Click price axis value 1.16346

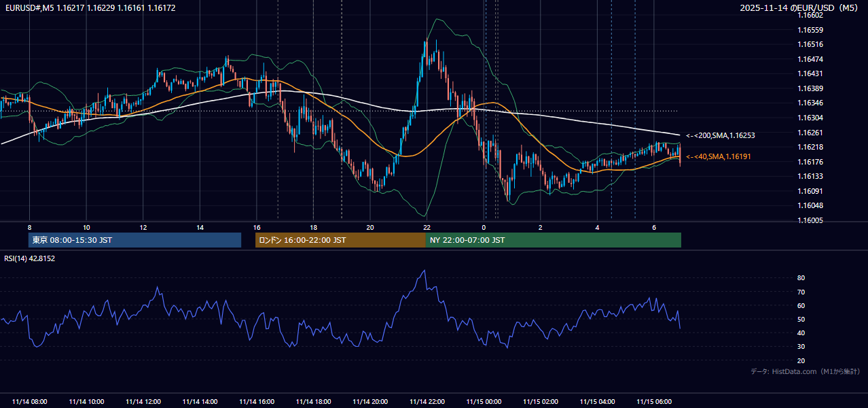click(x=810, y=103)
